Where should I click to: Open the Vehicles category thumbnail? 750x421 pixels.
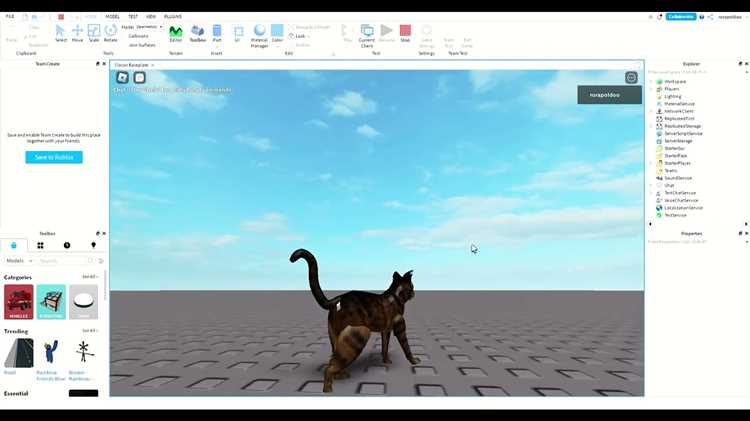19,302
